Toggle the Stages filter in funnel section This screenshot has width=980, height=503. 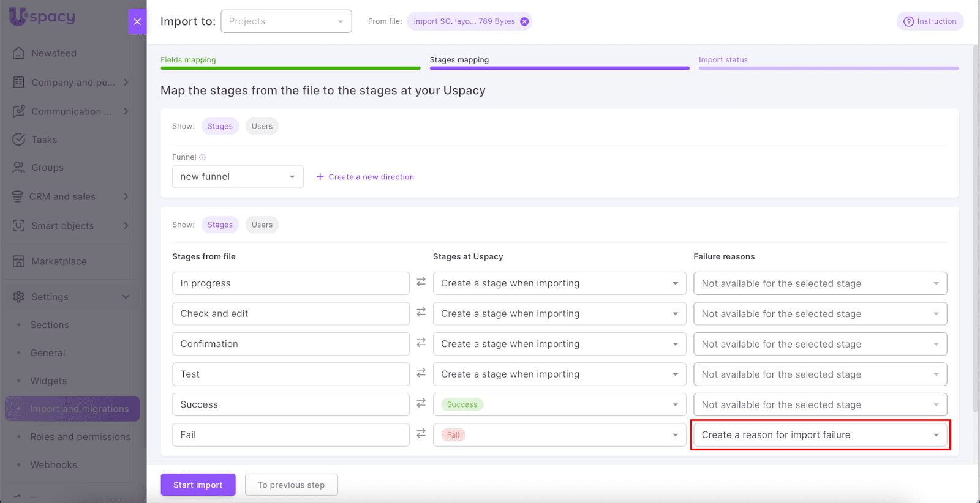(x=220, y=127)
